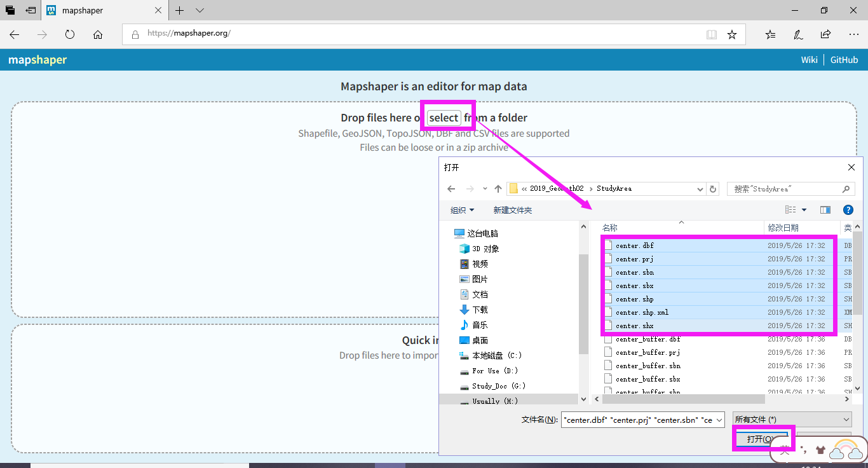Reload mapshaper.org with the refresh icon

(x=70, y=34)
